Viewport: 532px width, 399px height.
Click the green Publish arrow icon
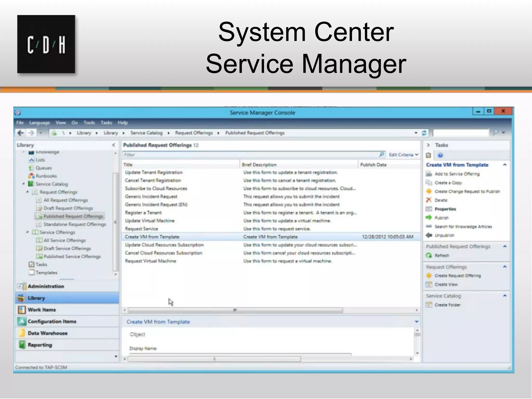[x=429, y=218]
